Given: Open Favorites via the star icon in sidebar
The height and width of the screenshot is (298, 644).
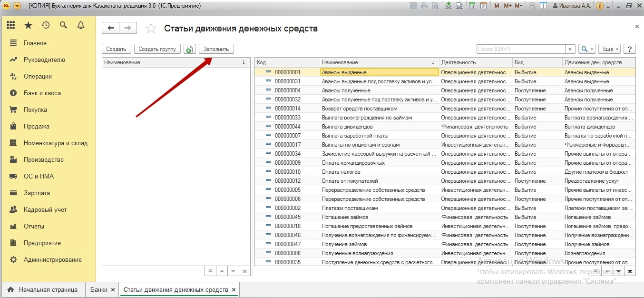Looking at the screenshot, I should (x=28, y=25).
